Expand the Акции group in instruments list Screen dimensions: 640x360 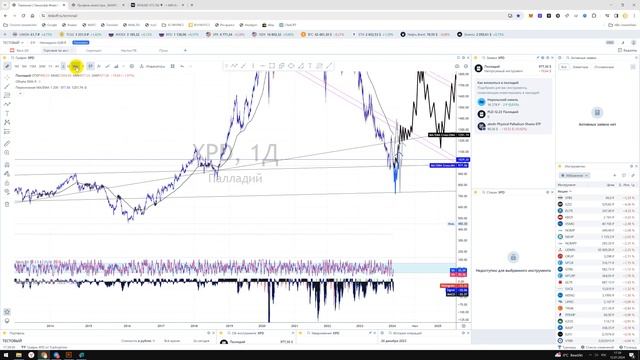point(564,191)
